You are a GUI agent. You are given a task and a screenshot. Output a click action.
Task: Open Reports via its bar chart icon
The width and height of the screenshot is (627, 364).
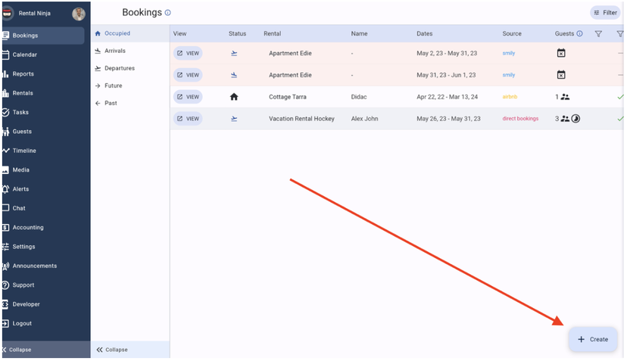[5, 74]
